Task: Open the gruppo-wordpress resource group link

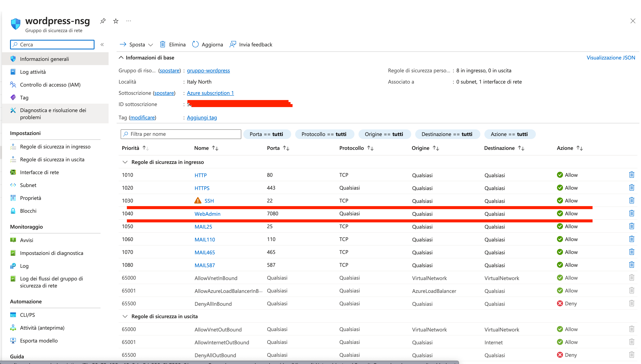Action: pyautogui.click(x=208, y=71)
